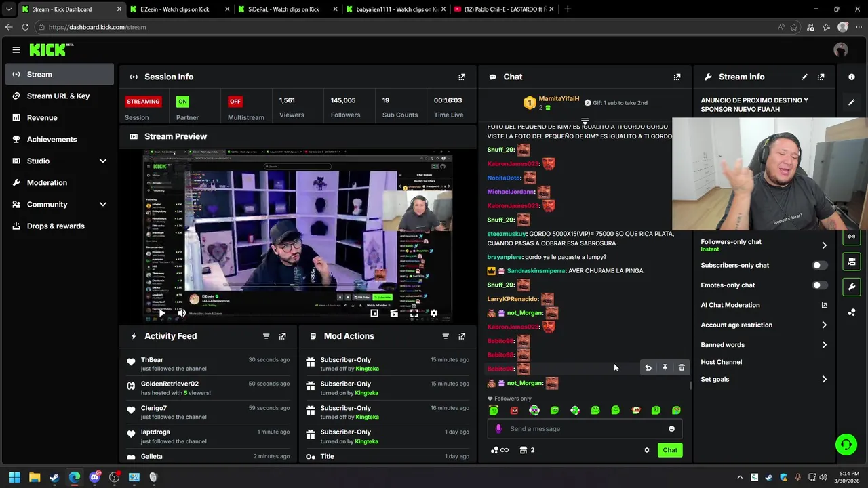Open File Explorer from the taskbar
Screen dimensions: 868x488
pos(35,477)
